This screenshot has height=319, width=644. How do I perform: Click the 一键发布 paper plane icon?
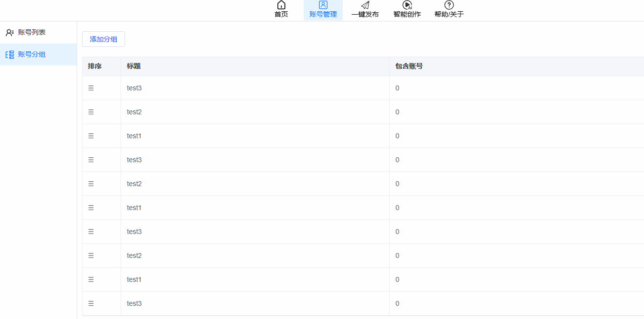pyautogui.click(x=365, y=5)
